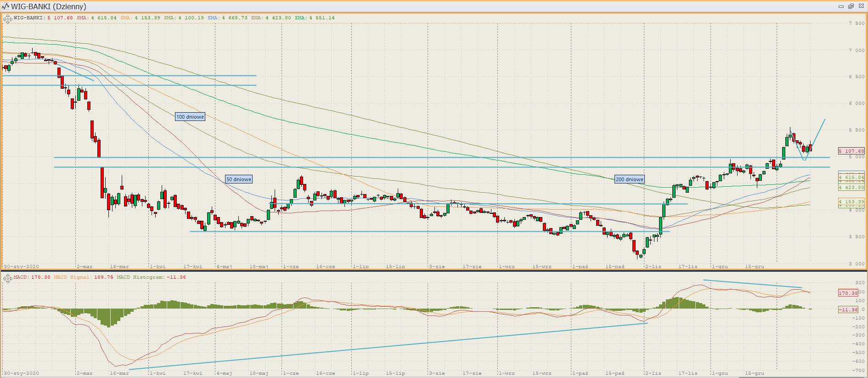Select the "100 dniowe" chart annotation
The image size is (868, 378).
click(x=190, y=117)
